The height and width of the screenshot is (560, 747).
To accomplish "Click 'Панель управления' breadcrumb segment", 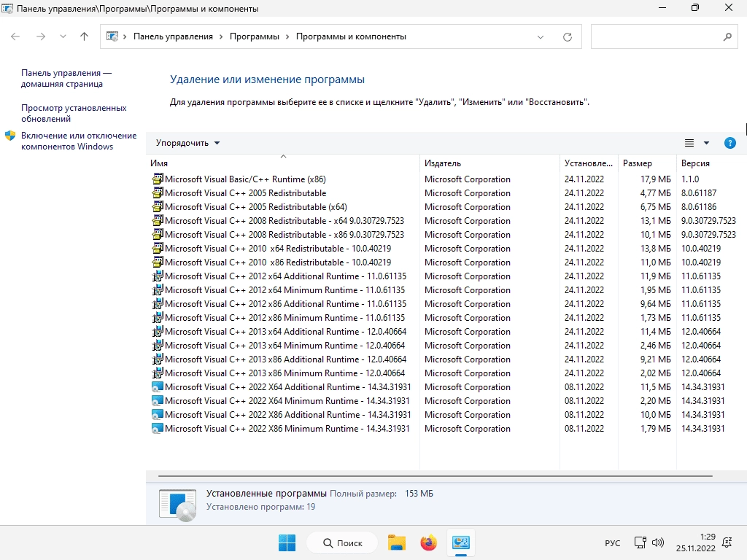I will 173,36.
